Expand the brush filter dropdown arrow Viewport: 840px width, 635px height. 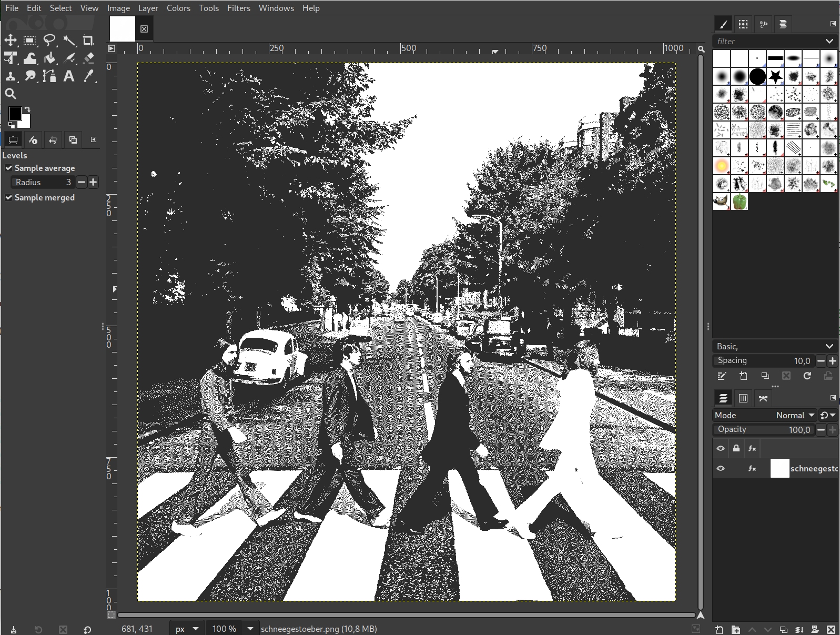click(x=829, y=41)
